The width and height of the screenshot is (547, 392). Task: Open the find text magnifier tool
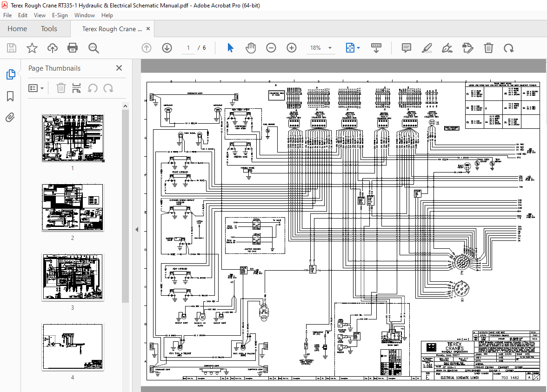pyautogui.click(x=93, y=48)
